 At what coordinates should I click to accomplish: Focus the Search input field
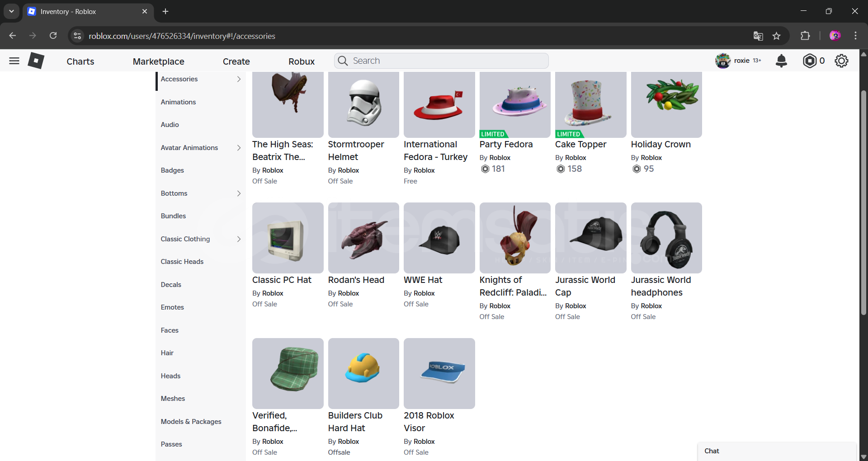tap(441, 61)
